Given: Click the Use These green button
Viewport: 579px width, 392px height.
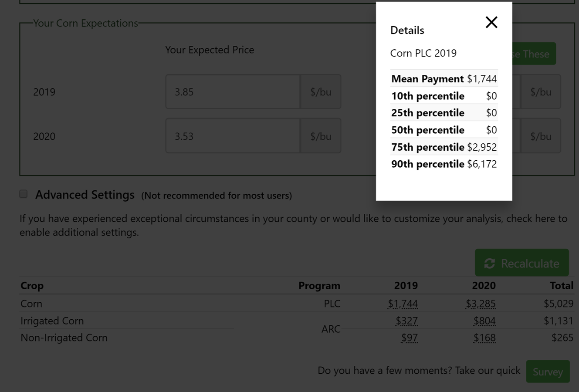Looking at the screenshot, I should [x=534, y=54].
